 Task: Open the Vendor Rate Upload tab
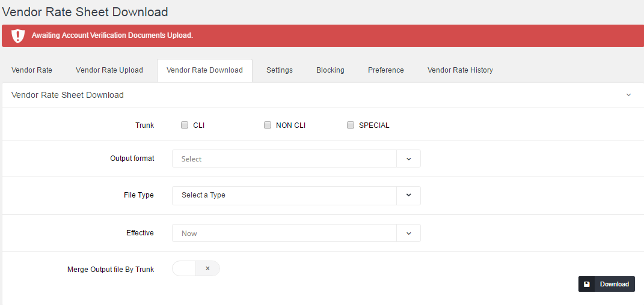[x=109, y=70]
